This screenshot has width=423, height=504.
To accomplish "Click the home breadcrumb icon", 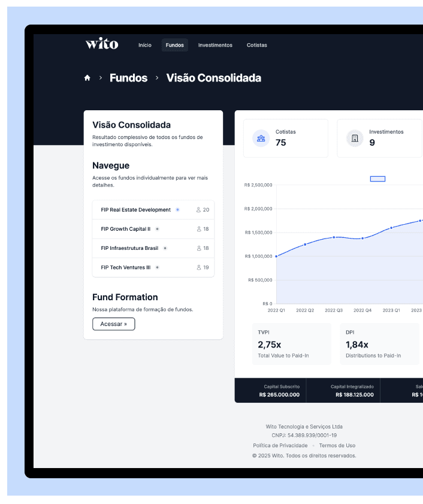I will (87, 78).
